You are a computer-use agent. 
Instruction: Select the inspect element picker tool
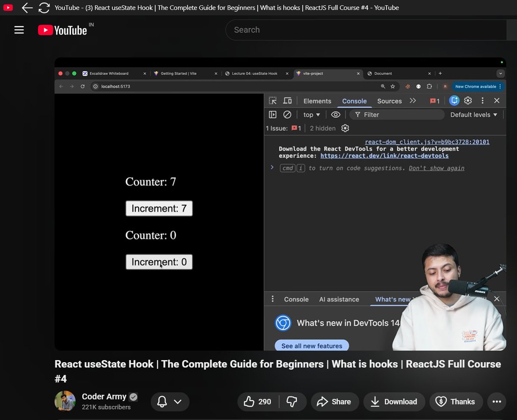coord(273,100)
